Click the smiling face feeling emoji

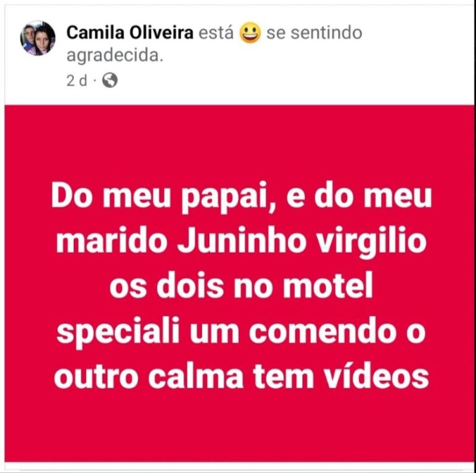250,33
